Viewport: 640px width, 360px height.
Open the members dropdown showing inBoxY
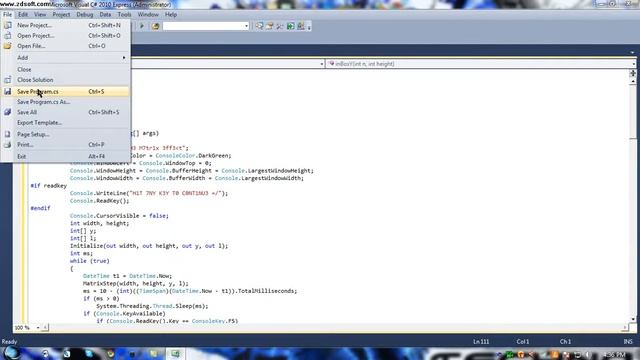pyautogui.click(x=481, y=64)
